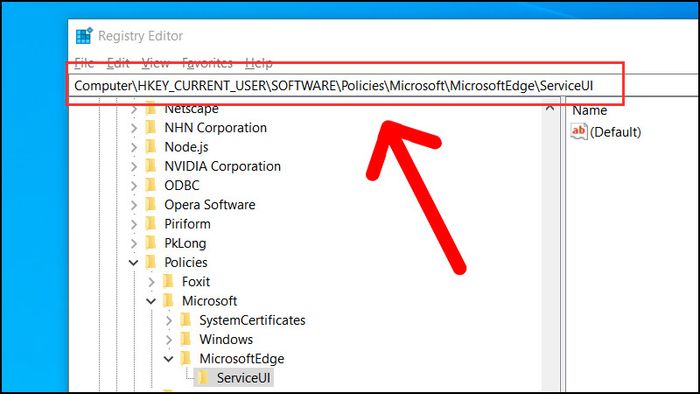Viewport: 700px width, 394px height.
Task: Select the PkLong key label
Action: tap(185, 243)
